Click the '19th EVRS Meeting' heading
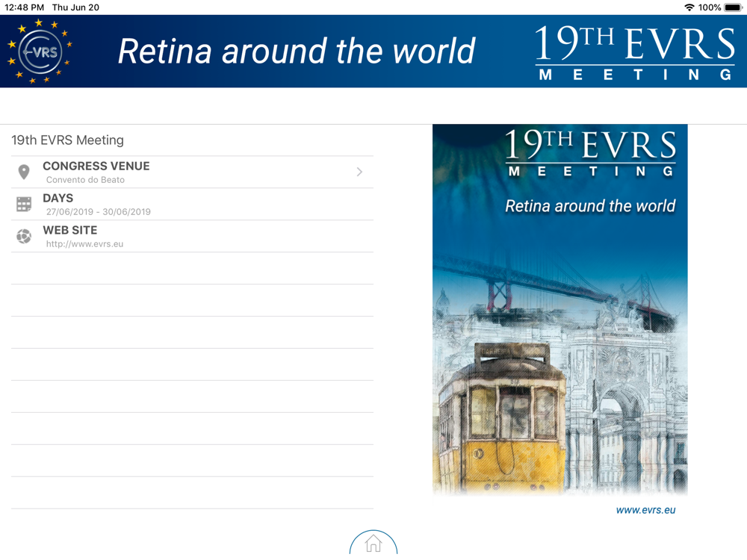 (68, 140)
